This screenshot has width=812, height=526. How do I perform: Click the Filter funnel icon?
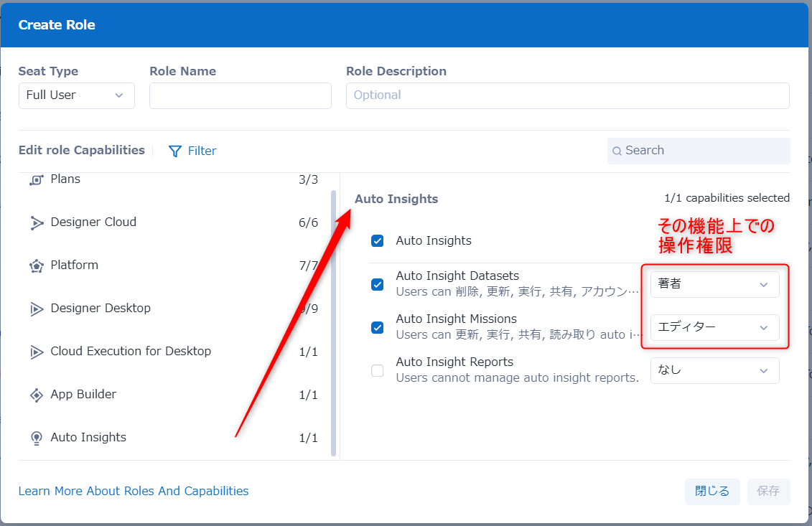point(175,151)
